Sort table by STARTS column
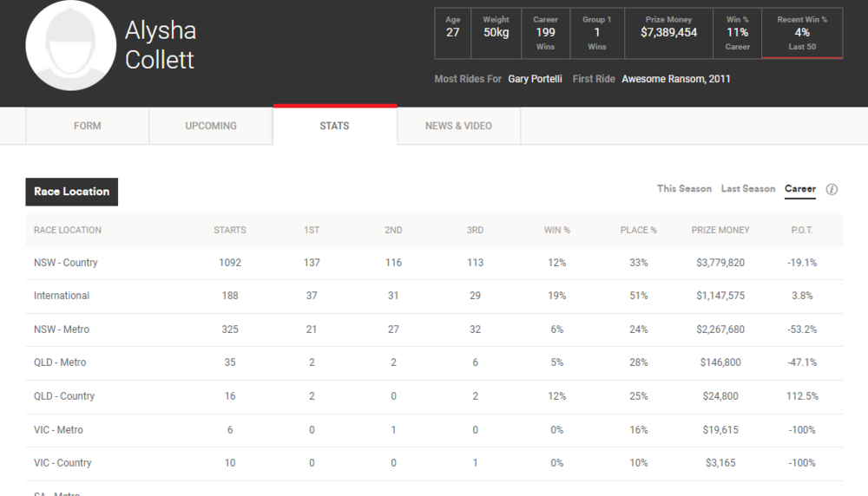Viewport: 868px width, 496px height. (230, 231)
